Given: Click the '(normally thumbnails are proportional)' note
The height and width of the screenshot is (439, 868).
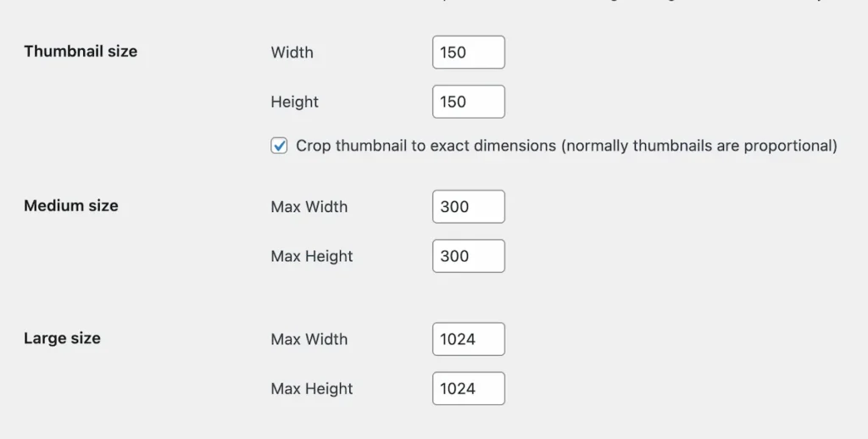Looking at the screenshot, I should 698,146.
